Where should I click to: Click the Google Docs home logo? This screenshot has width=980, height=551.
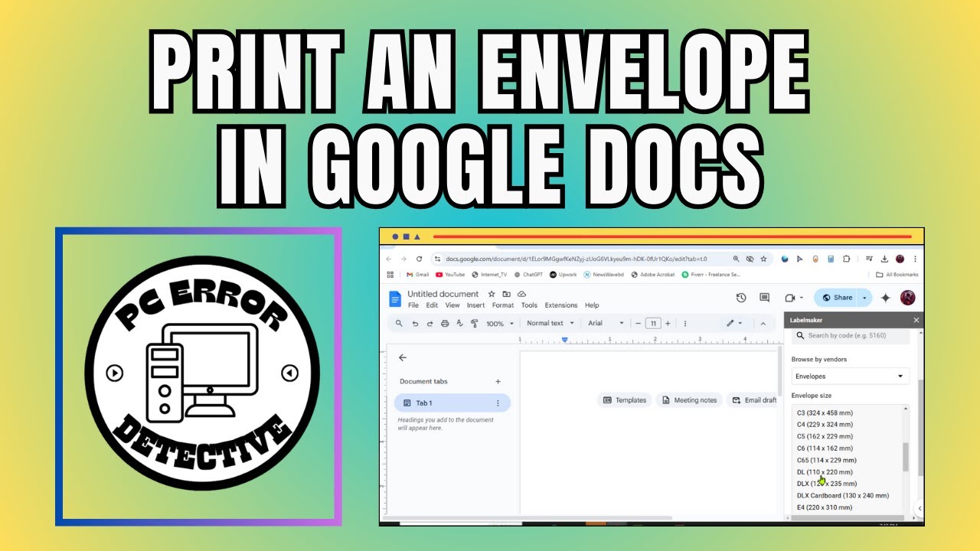click(395, 299)
